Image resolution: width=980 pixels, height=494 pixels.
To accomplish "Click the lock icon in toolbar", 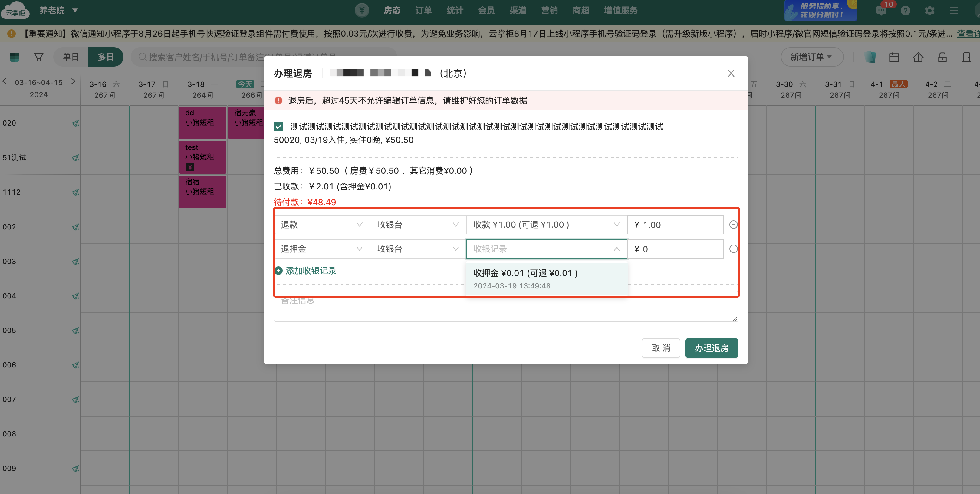I will click(942, 57).
